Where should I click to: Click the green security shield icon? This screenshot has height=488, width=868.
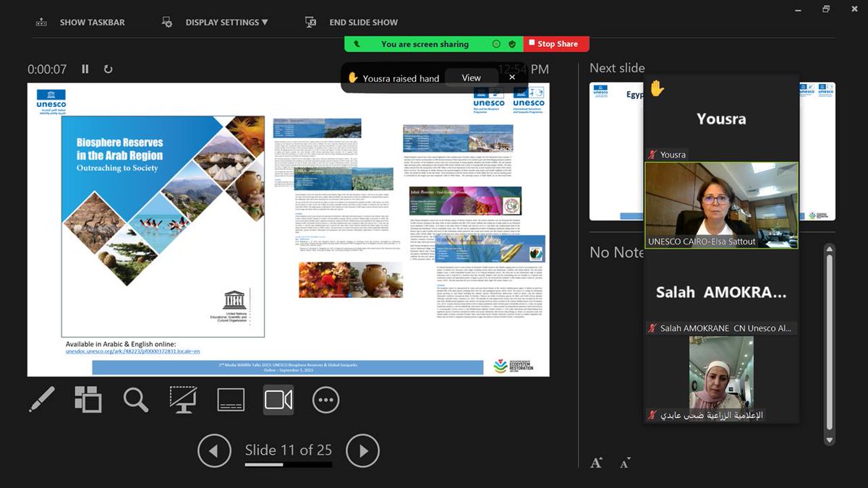tap(512, 44)
